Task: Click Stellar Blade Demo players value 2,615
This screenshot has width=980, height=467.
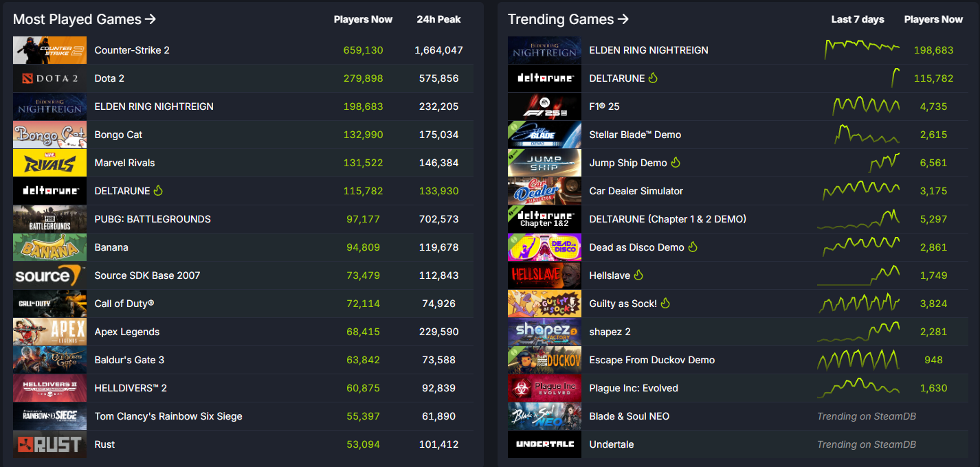Action: [x=933, y=135]
